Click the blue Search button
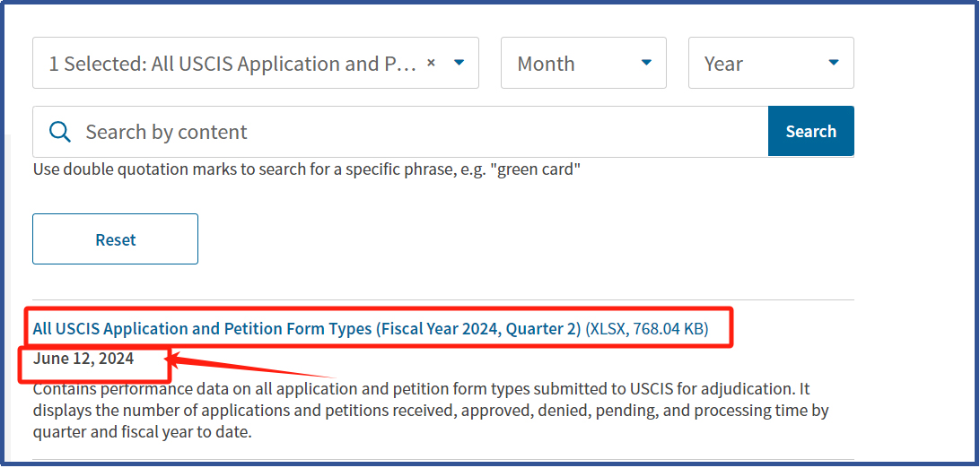 point(810,131)
